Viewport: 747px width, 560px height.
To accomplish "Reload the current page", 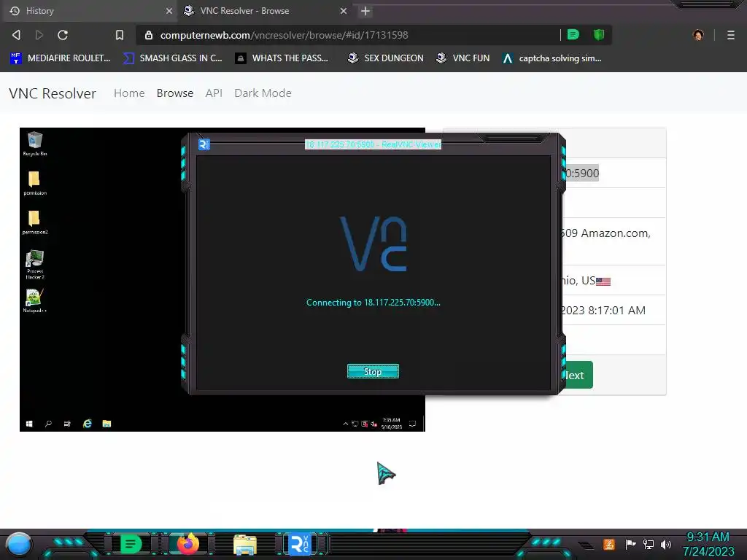I will click(63, 35).
